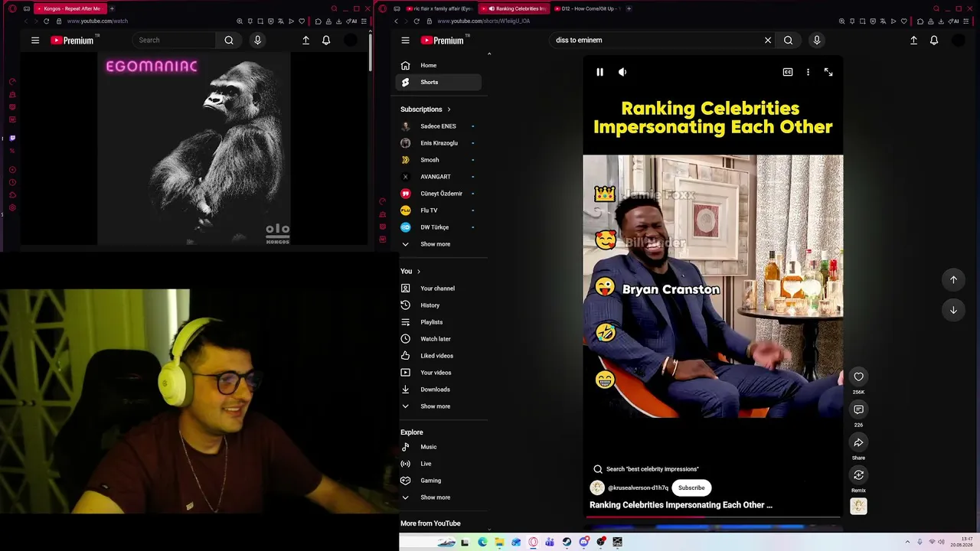
Task: Open the Smosh subscription
Action: coord(439,160)
